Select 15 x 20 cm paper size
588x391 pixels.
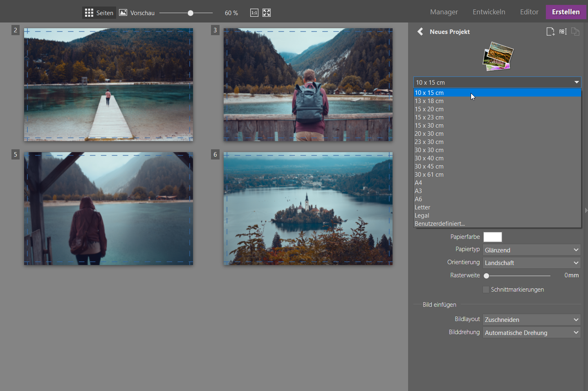point(497,109)
